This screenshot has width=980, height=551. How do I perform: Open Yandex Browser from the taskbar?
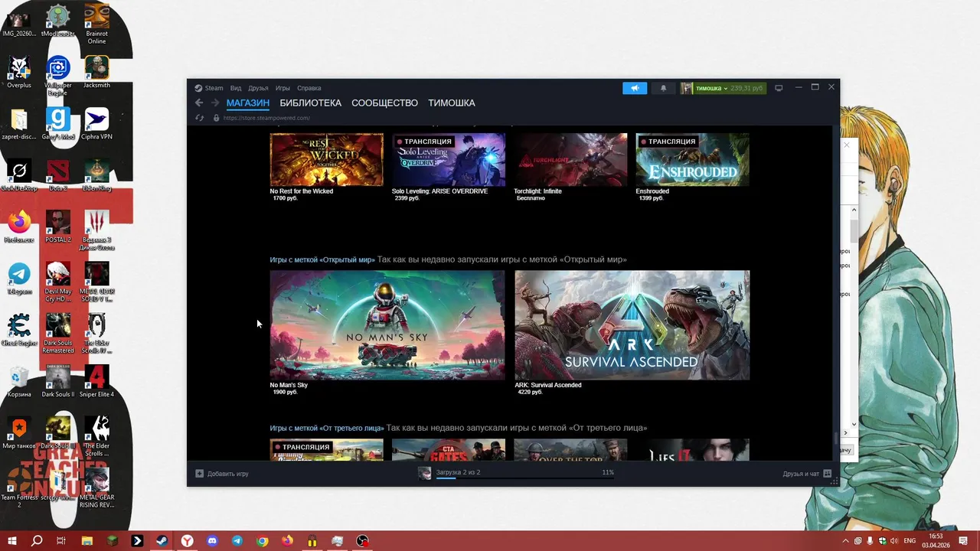187,541
